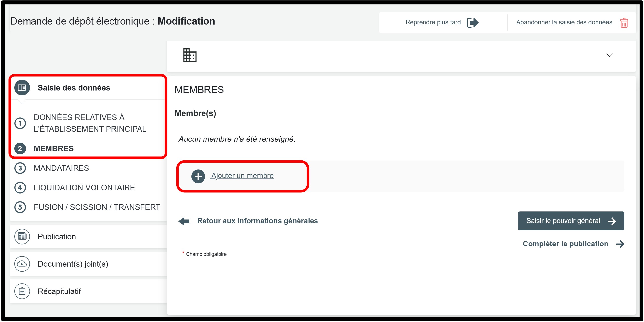Go to the MANDATAIRES step
644x322 pixels.
[61, 168]
